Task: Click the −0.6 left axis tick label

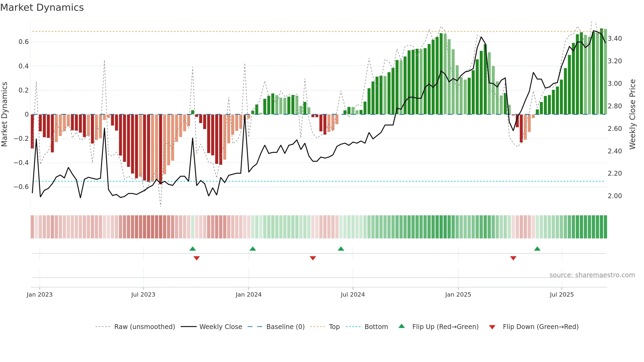Action: [21, 187]
